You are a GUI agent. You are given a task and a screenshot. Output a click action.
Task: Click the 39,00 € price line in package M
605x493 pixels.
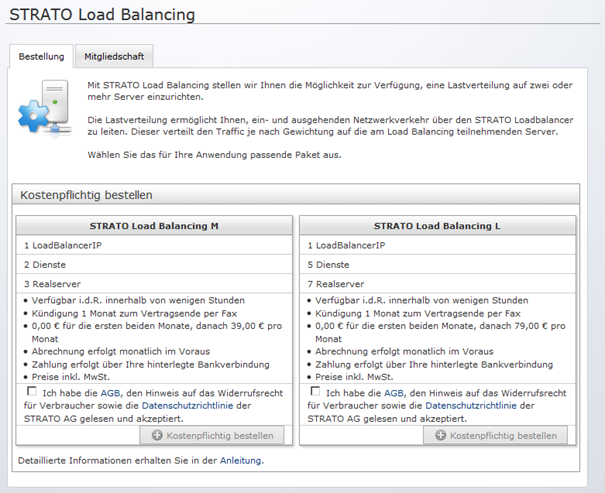(157, 332)
